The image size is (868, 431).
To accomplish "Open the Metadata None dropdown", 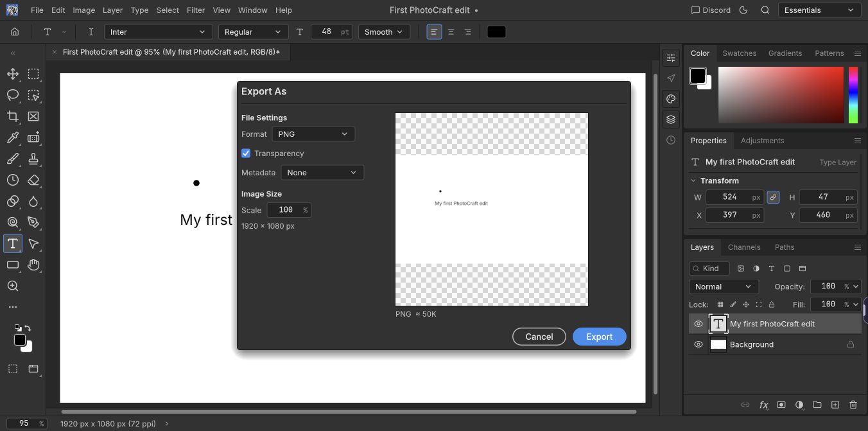I will click(x=322, y=173).
